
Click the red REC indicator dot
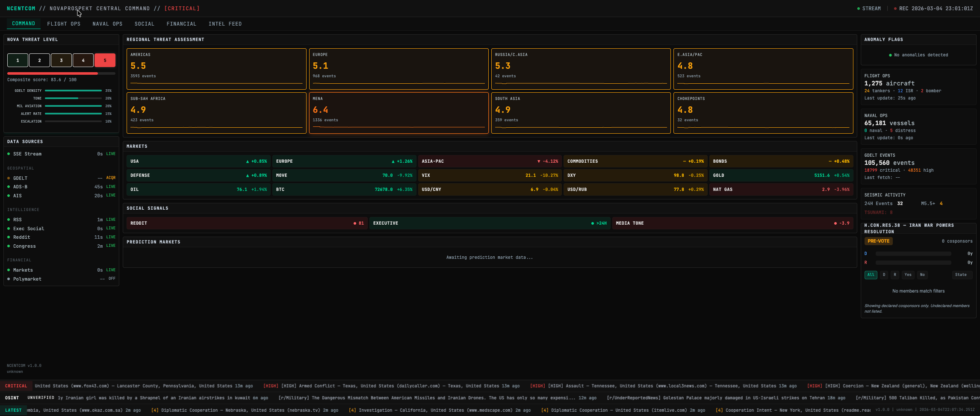coord(895,9)
